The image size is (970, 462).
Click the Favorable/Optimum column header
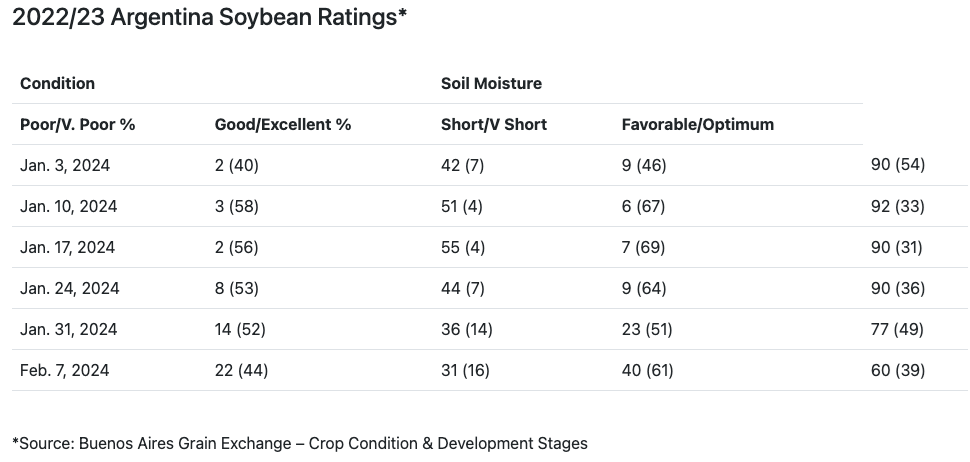(x=698, y=125)
